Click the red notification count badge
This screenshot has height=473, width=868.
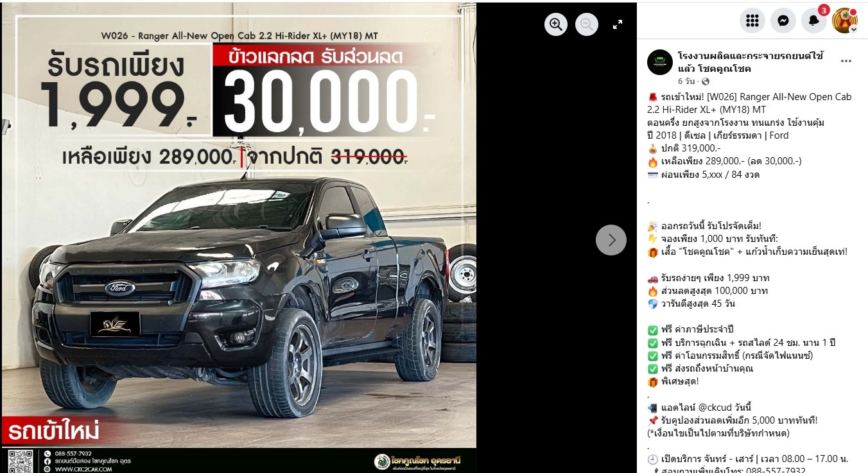coord(824,10)
